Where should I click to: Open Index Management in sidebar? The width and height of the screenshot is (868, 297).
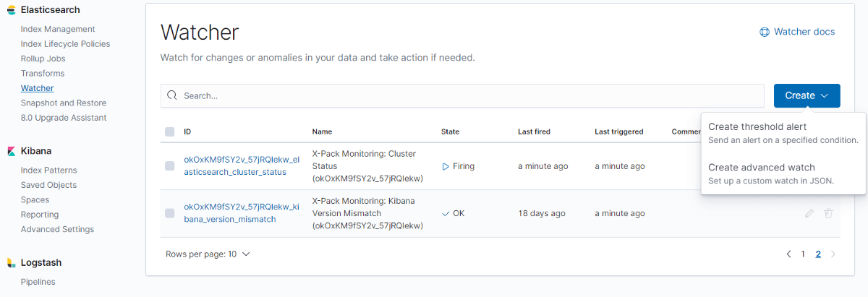point(58,29)
